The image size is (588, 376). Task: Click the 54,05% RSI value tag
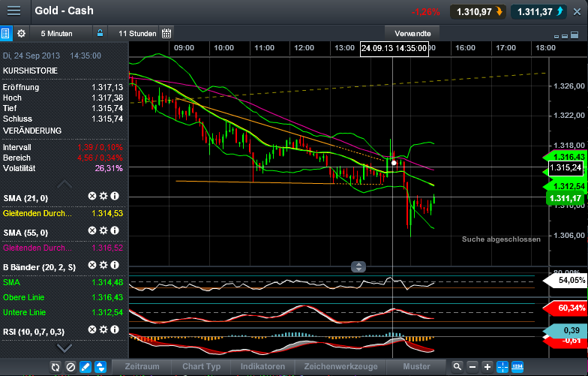click(x=565, y=281)
